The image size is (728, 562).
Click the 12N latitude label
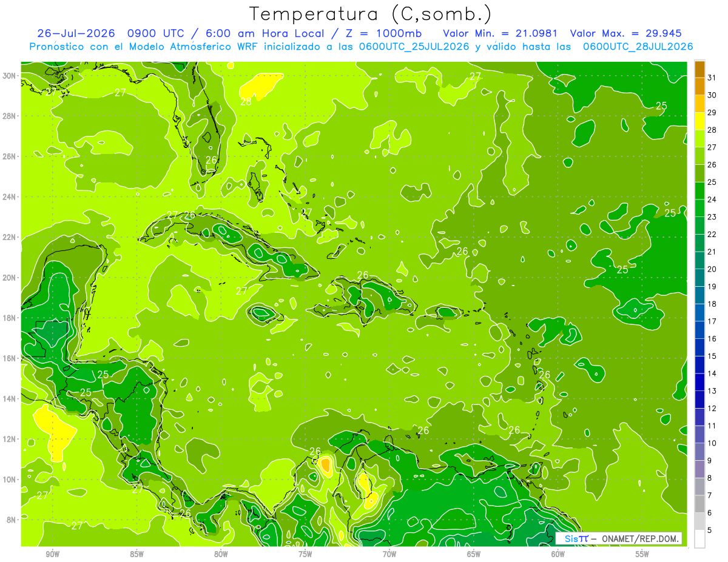click(10, 439)
